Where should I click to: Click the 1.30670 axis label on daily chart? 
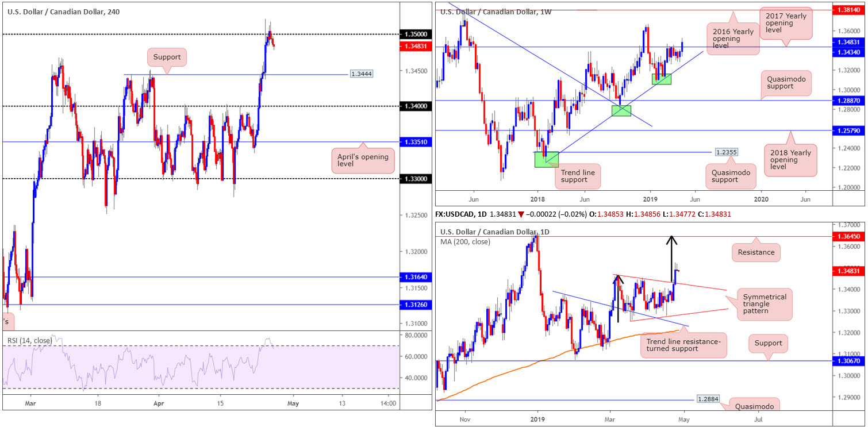click(849, 361)
